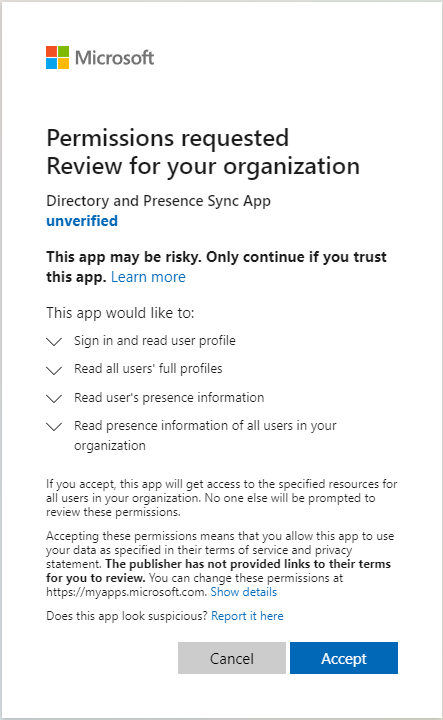Screen dimensions: 443x720
Task: Expand chevron beside 'Read all users' full profiles'
Action: pos(54,370)
